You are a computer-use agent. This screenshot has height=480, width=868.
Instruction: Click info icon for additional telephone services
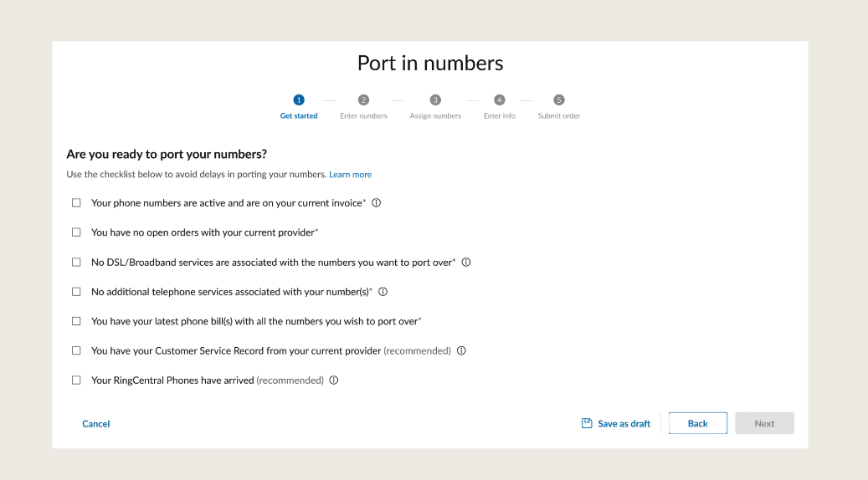(383, 292)
